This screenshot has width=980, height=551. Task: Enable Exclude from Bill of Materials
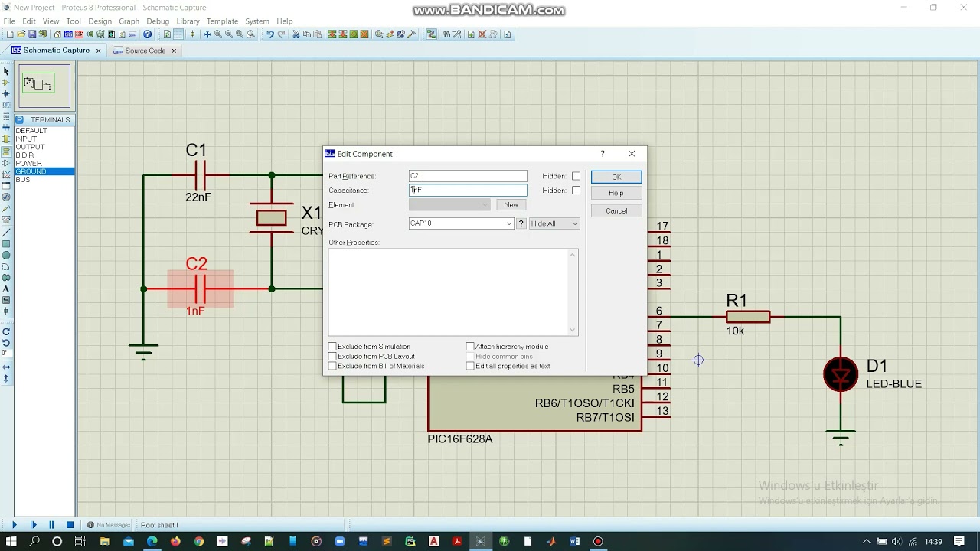point(332,367)
